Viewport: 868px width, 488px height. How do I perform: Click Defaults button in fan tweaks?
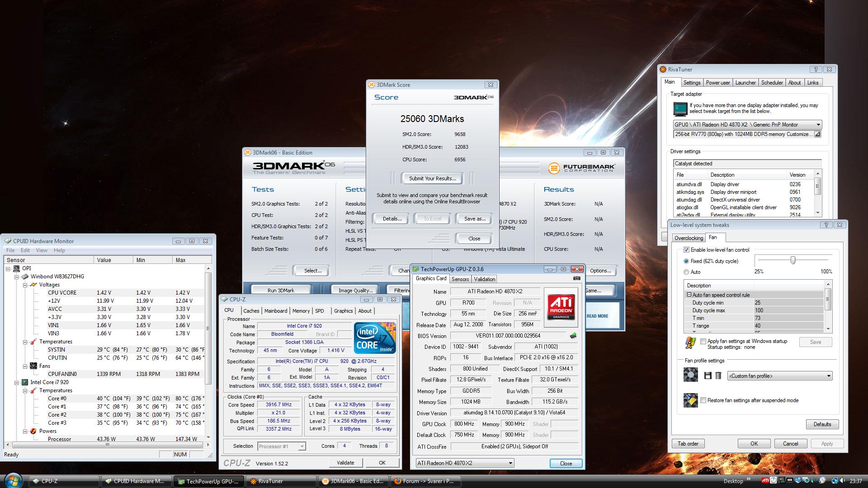[x=822, y=424]
